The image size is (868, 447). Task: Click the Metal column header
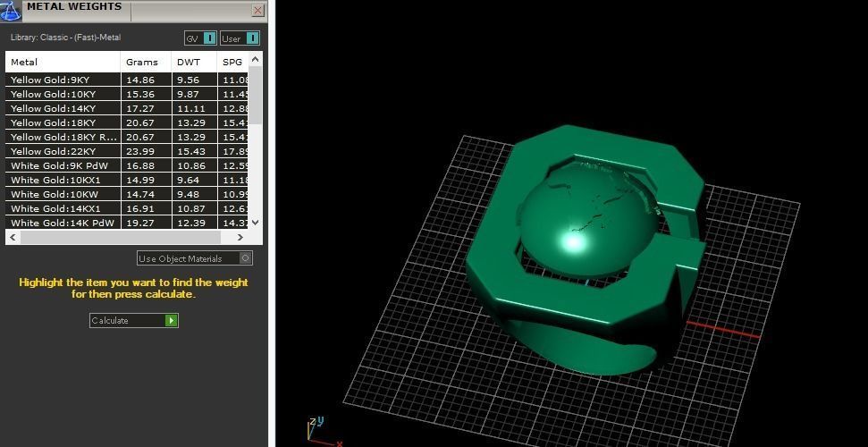point(63,62)
